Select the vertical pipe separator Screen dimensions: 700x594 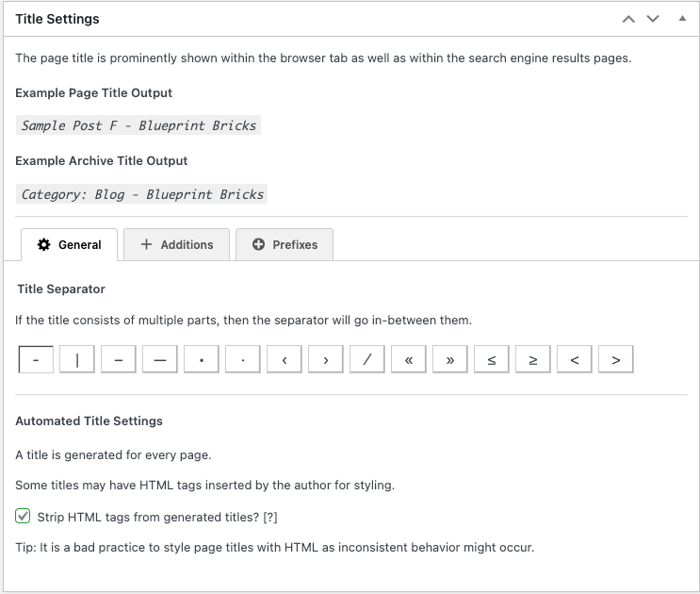click(77, 359)
